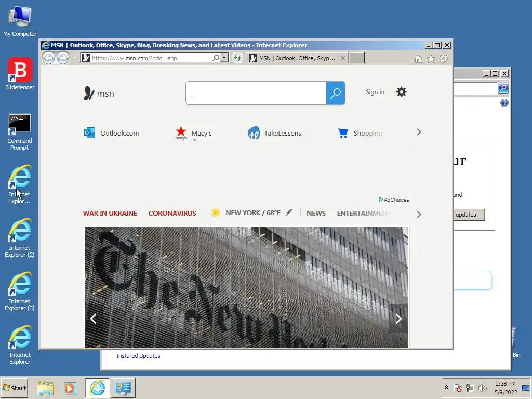Open the WAR IN UKRAINE section

coord(110,213)
